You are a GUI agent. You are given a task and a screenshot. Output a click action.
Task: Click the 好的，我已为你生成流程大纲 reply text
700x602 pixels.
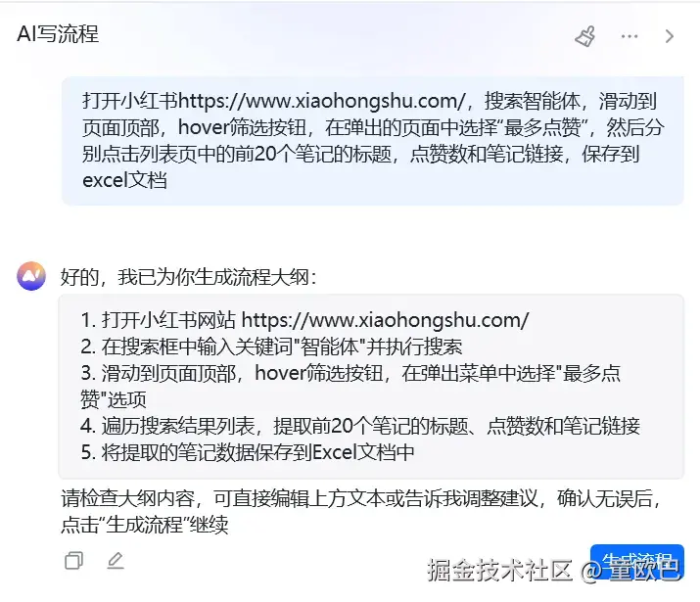pos(189,277)
